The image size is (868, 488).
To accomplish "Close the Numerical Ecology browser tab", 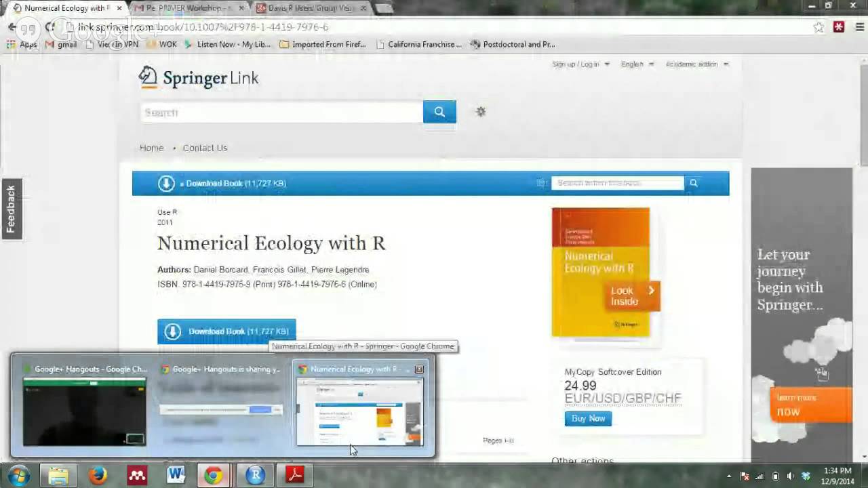I will tap(119, 8).
